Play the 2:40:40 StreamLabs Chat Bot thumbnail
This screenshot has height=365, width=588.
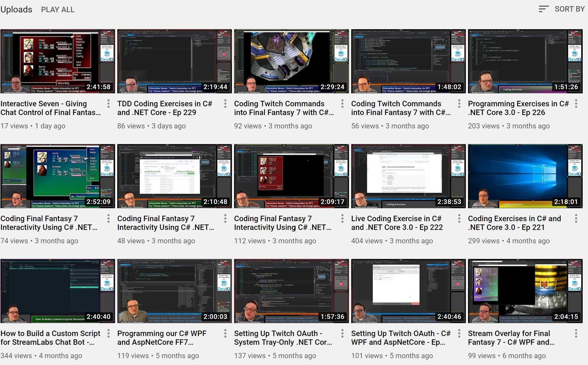pyautogui.click(x=58, y=291)
